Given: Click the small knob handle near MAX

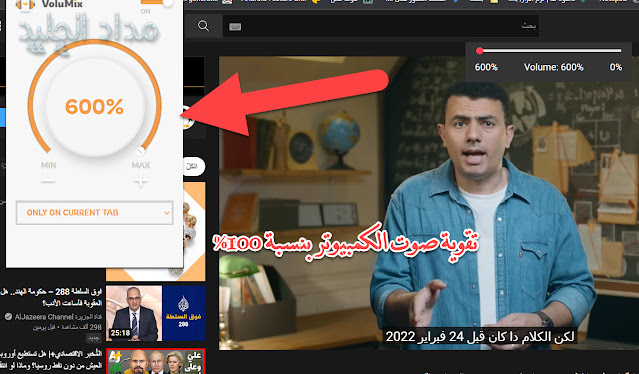Looking at the screenshot, I should pyautogui.click(x=140, y=151).
